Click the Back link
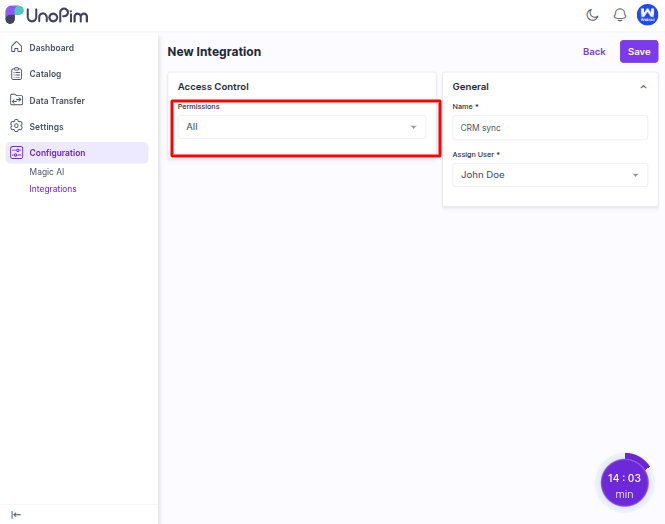This screenshot has height=524, width=665. (x=594, y=52)
